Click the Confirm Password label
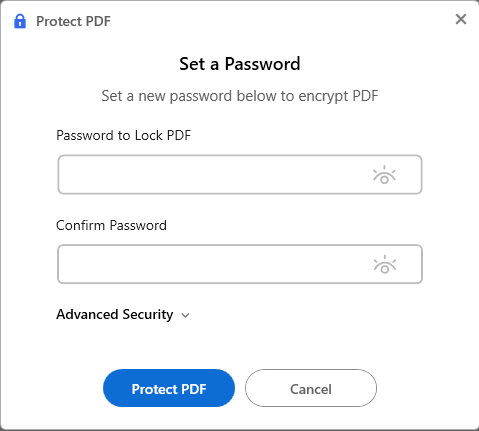Viewport: 479px width, 431px height. (111, 225)
